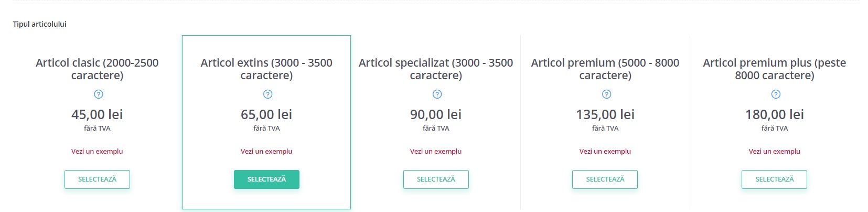
Task: Click the 135,00 lei price text
Action: [x=605, y=114]
